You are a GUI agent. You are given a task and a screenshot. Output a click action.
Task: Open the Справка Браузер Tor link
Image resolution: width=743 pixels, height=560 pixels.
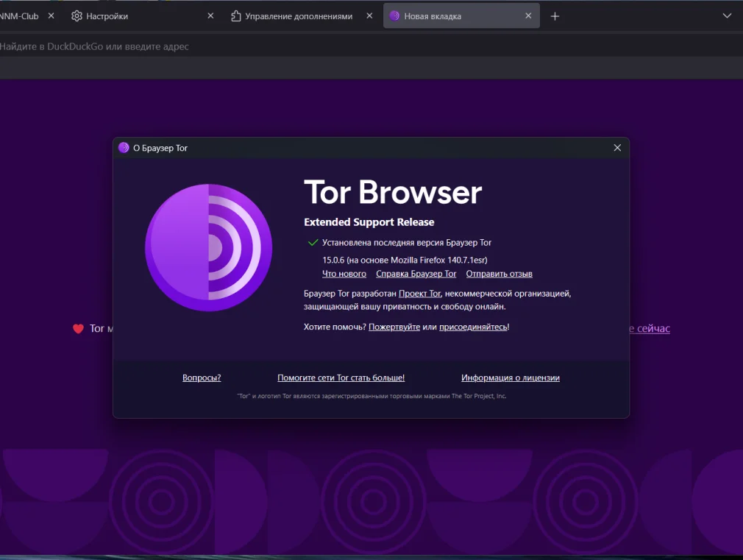[x=416, y=274]
